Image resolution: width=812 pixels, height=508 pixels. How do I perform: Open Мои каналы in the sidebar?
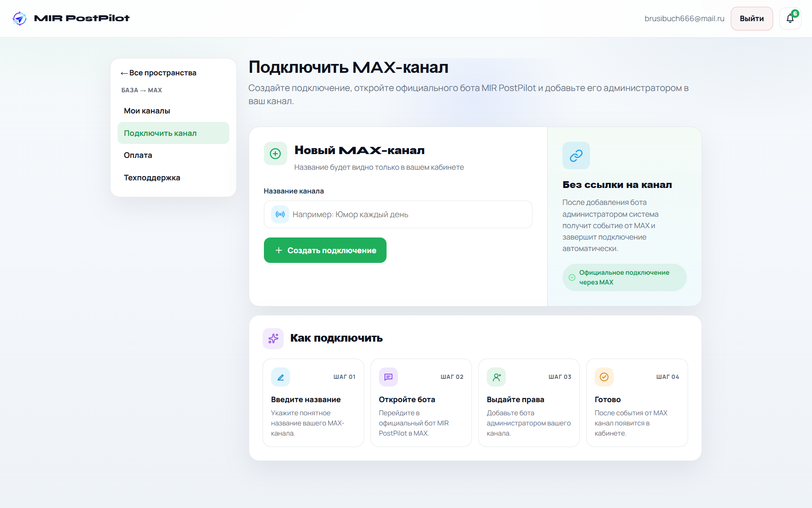click(173, 111)
